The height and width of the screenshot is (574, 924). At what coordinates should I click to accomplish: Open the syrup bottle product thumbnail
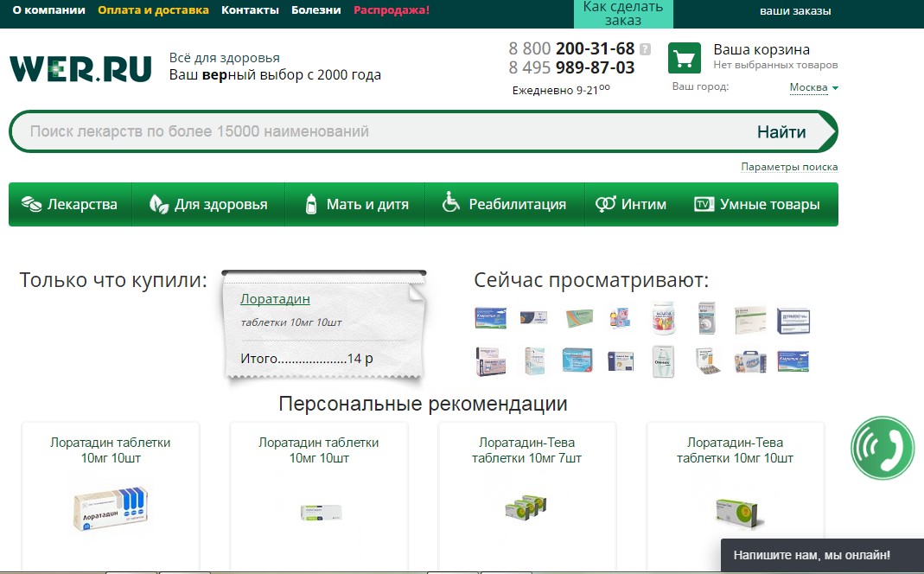tap(620, 318)
